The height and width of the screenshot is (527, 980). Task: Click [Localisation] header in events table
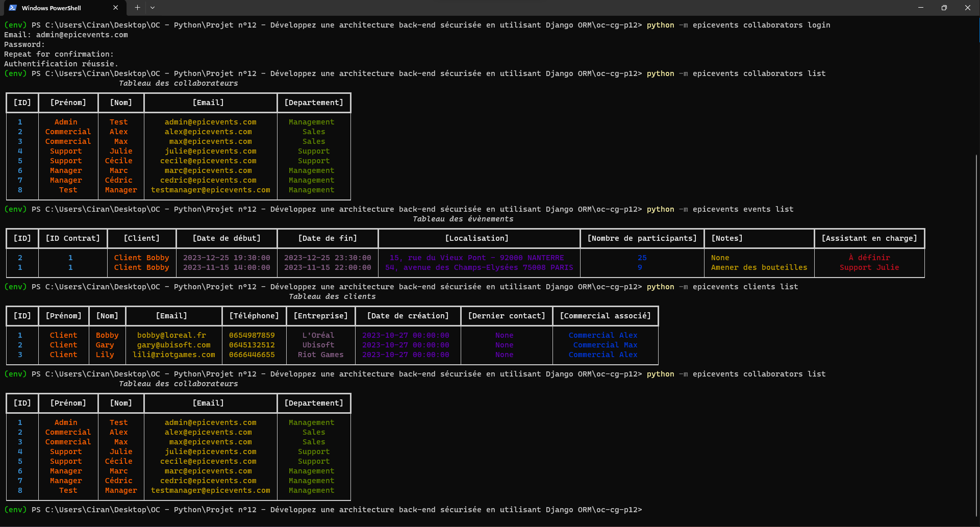(477, 238)
